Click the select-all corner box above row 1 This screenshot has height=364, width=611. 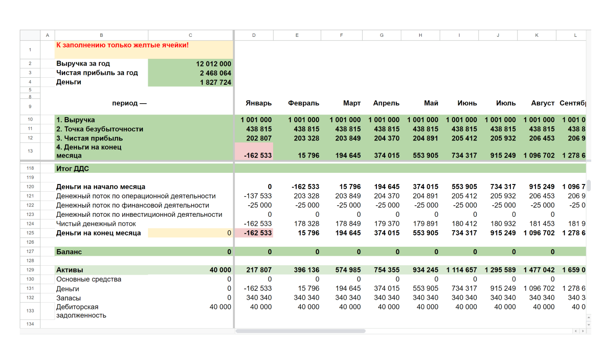click(x=30, y=35)
